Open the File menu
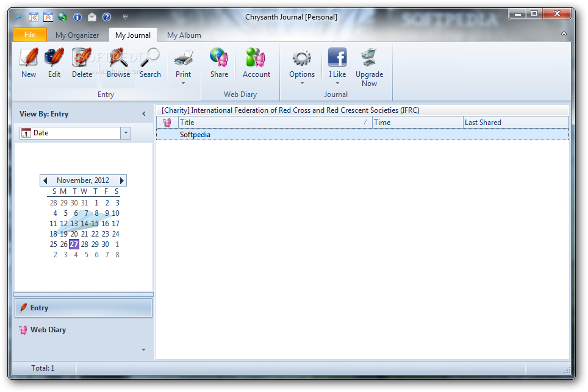Viewport: 588px width, 392px height. [30, 35]
